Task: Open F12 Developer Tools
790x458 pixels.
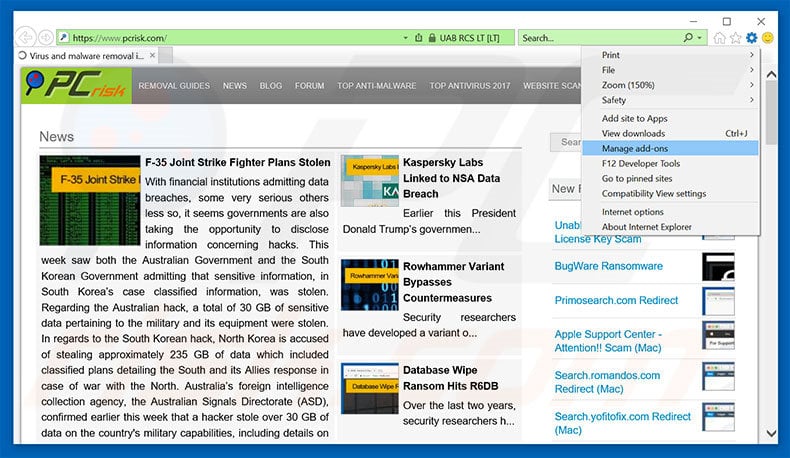Action: coord(670,163)
